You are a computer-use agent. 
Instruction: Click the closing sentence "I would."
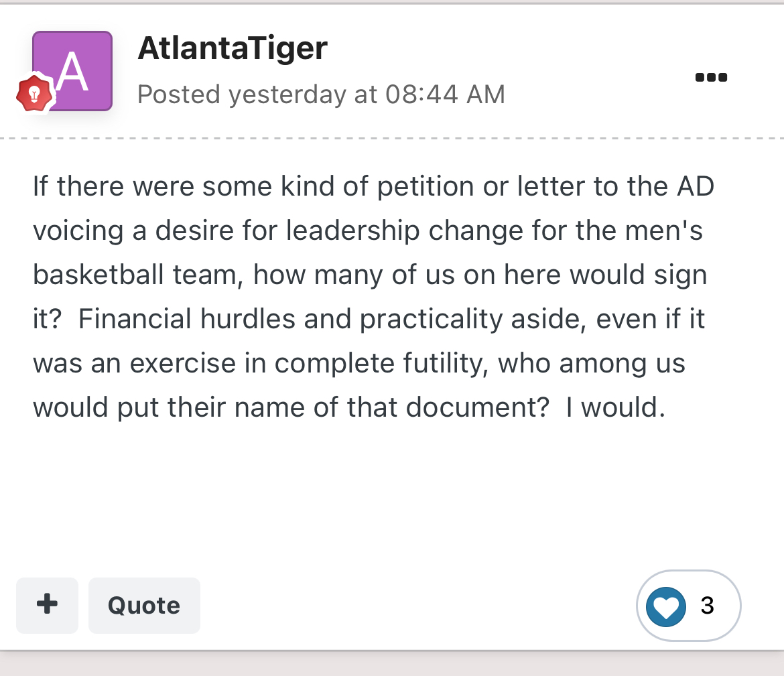click(615, 407)
